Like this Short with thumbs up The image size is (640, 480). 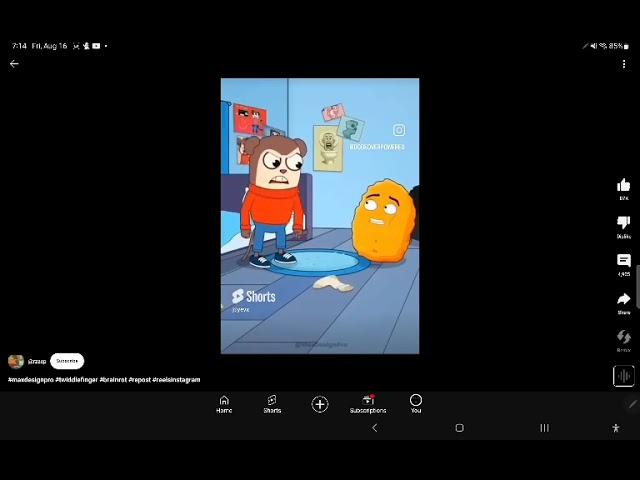click(x=623, y=186)
